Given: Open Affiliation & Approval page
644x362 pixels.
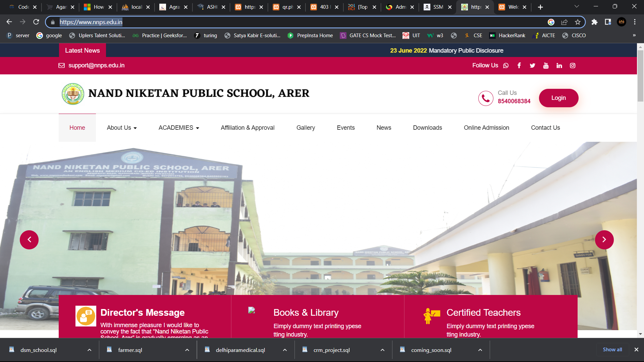Looking at the screenshot, I should pos(248,128).
